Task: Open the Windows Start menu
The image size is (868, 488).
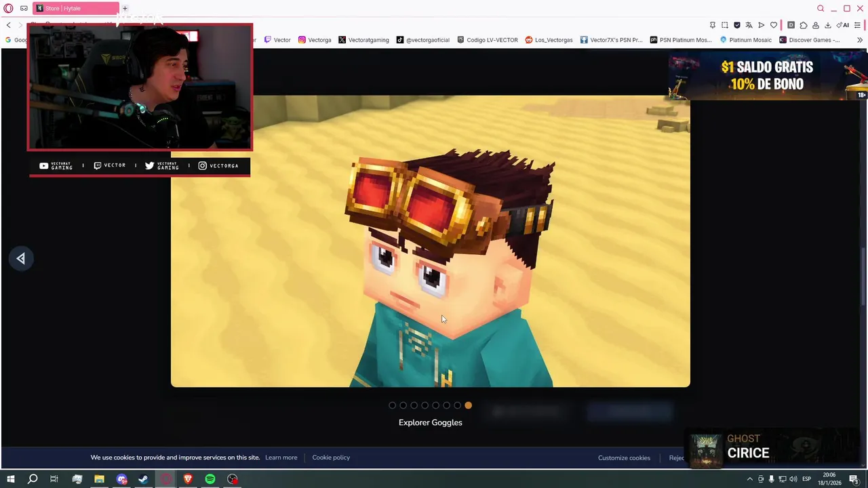Action: (10, 479)
